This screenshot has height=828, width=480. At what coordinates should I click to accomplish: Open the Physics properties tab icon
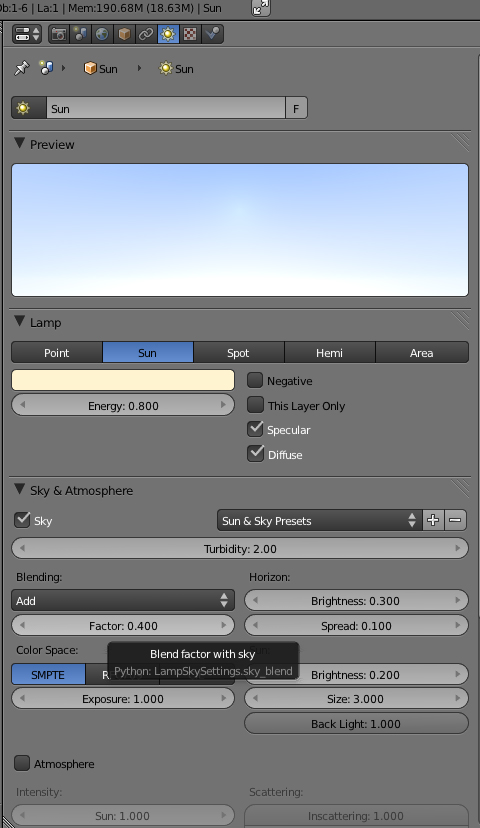(212, 34)
